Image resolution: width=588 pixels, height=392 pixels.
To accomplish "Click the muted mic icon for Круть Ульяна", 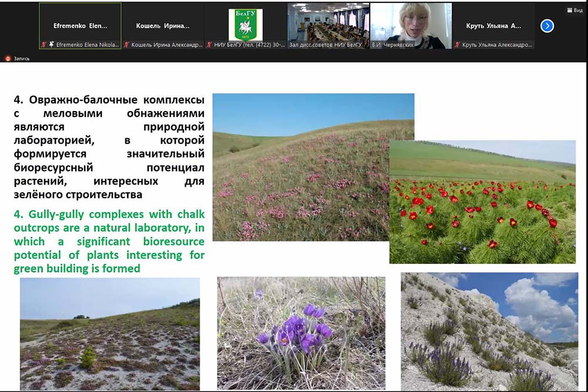I will pos(457,45).
